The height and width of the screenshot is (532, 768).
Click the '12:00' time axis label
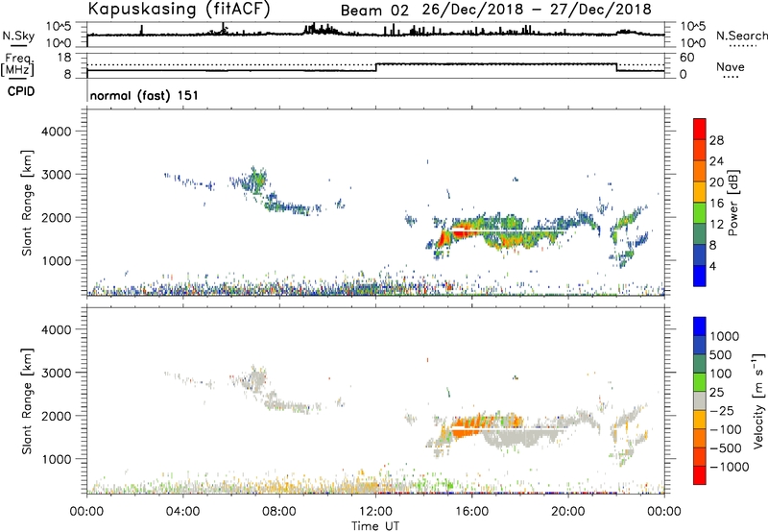[x=375, y=512]
